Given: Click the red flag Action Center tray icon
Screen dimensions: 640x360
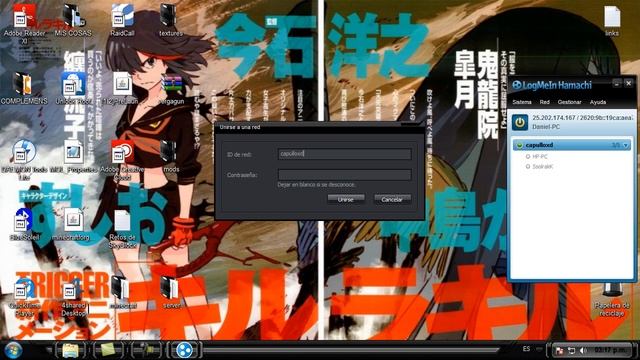Looking at the screenshot, I should tap(559, 351).
